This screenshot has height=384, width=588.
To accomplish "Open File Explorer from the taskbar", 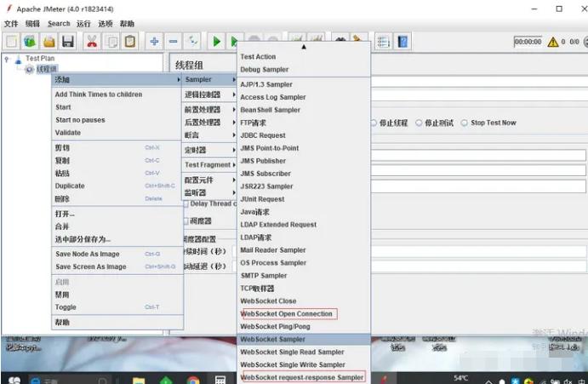I will tap(139, 380).
